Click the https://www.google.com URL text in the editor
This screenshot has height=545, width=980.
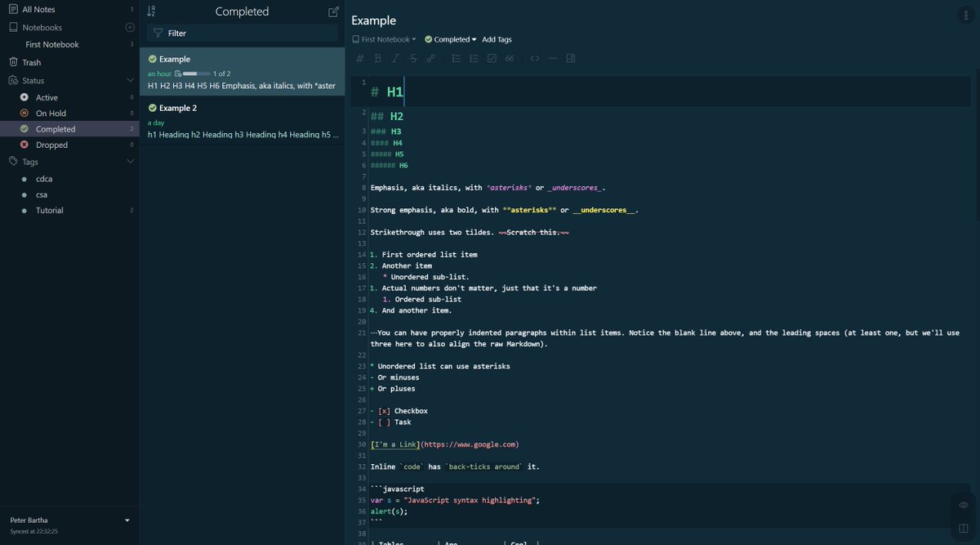coord(470,444)
